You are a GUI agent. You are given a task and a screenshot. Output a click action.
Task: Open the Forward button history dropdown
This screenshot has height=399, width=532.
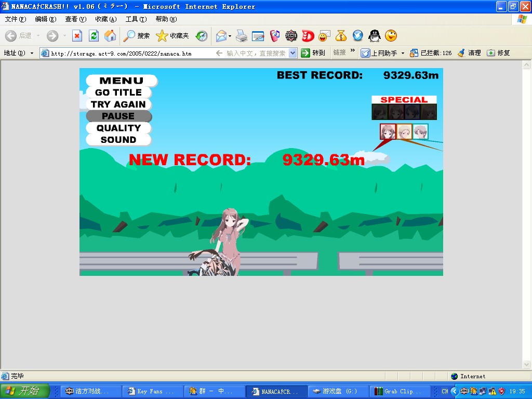[64, 36]
